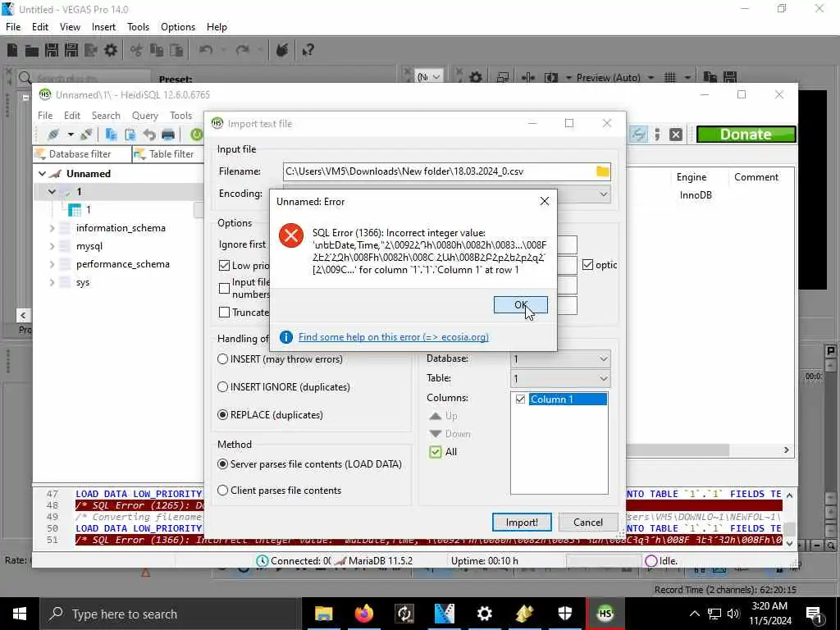The height and width of the screenshot is (630, 840).
Task: Click OK in the SQL error dialog
Action: coord(520,305)
